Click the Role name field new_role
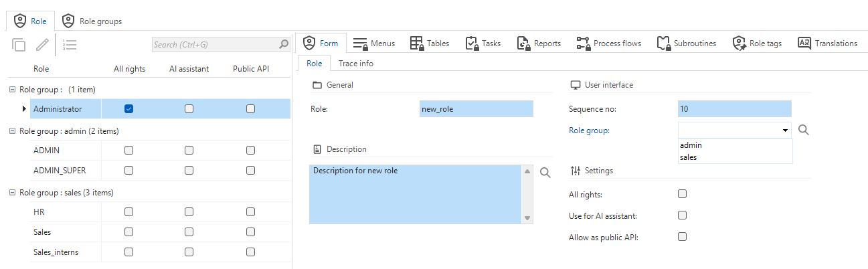 point(476,109)
